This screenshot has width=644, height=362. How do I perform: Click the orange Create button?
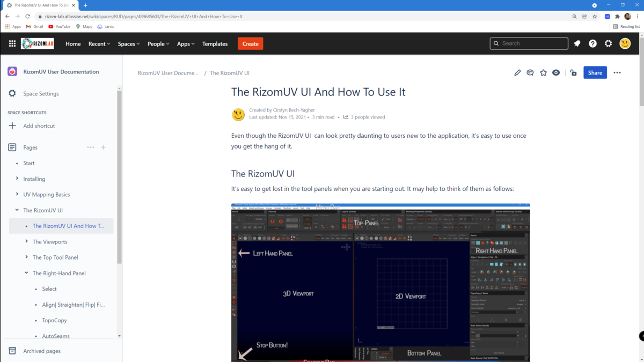click(250, 43)
